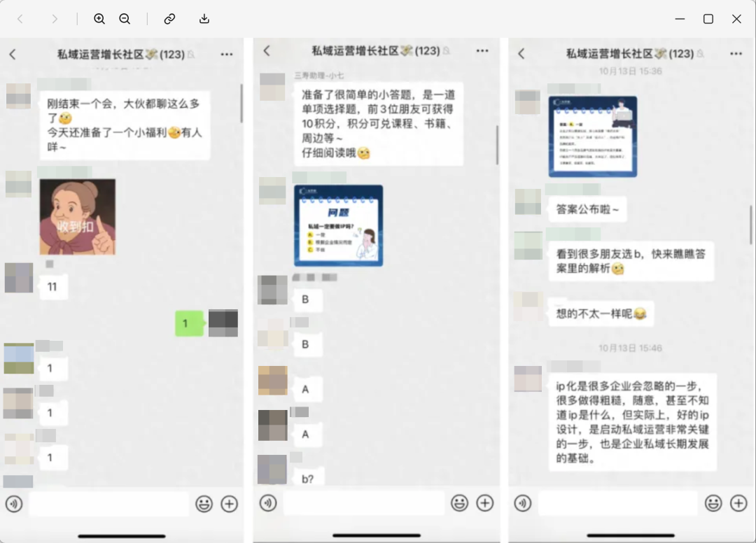Open emoji picker in left chat
This screenshot has width=756, height=543.
tap(204, 504)
